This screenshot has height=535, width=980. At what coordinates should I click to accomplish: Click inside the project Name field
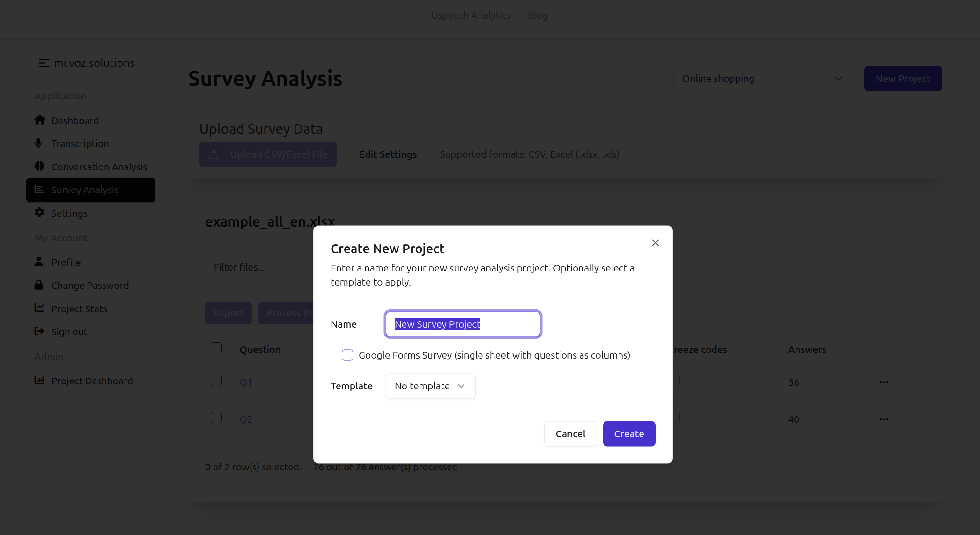coord(463,324)
